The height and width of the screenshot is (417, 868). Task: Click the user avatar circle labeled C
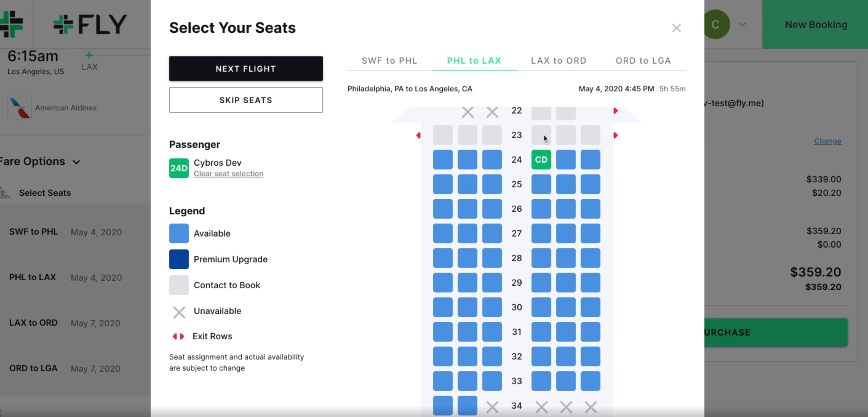tap(715, 24)
